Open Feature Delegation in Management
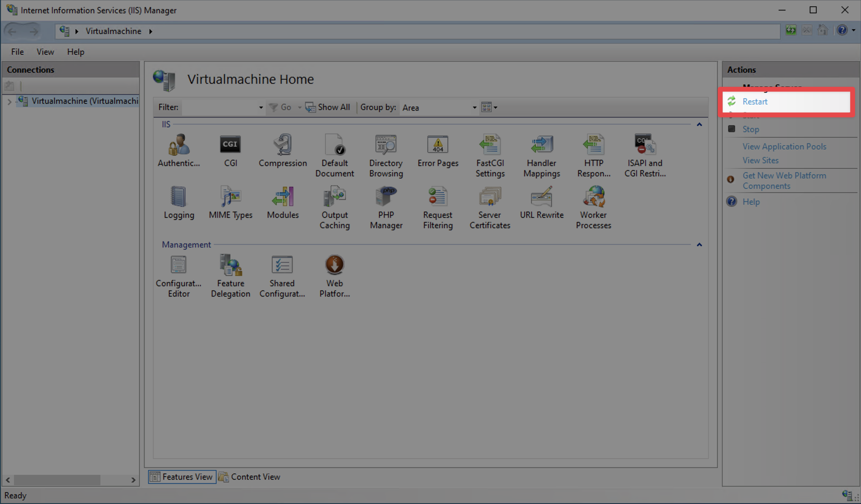Image resolution: width=861 pixels, height=504 pixels. pos(230,275)
